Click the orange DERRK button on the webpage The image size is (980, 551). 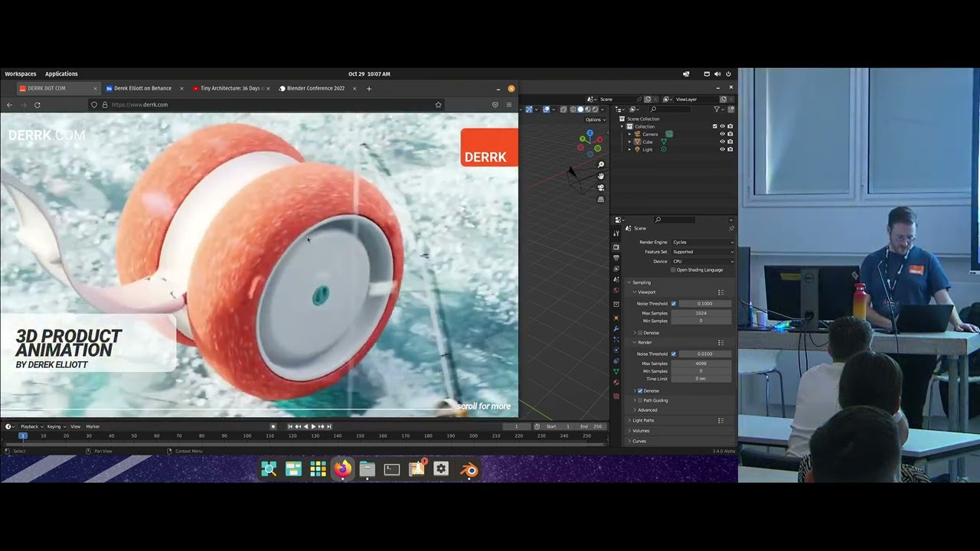(x=489, y=147)
